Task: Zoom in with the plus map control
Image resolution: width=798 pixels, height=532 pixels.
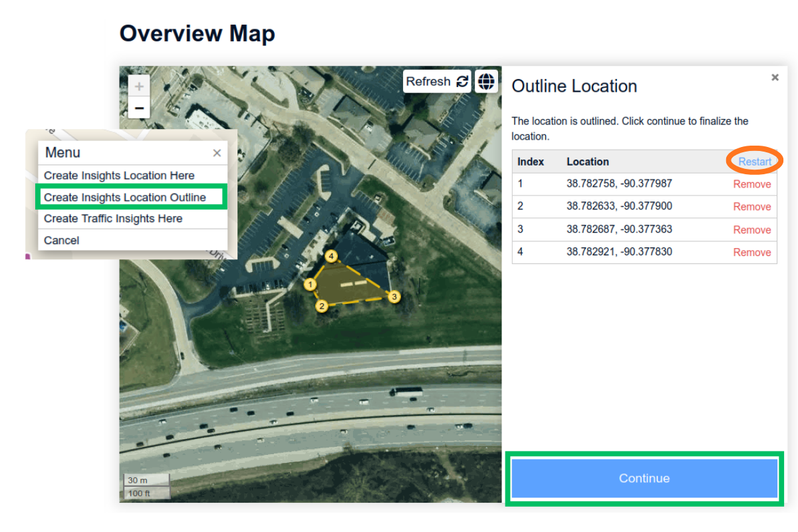Action: [x=138, y=86]
